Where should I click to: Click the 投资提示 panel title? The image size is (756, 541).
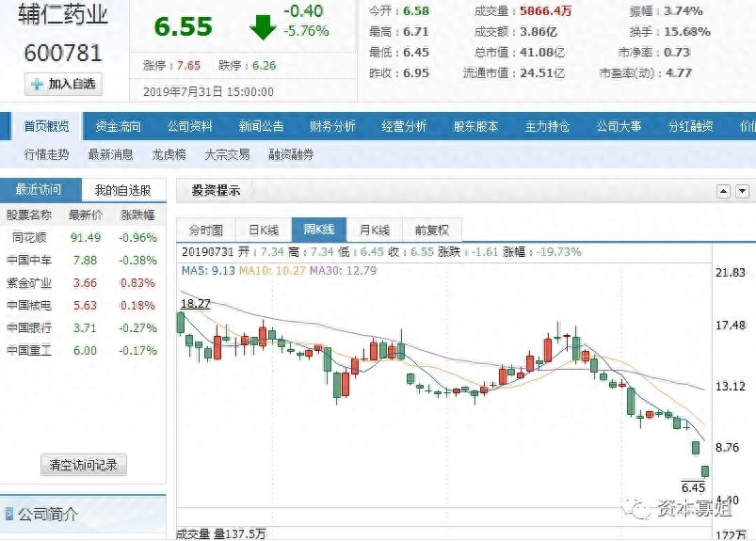[x=216, y=191]
